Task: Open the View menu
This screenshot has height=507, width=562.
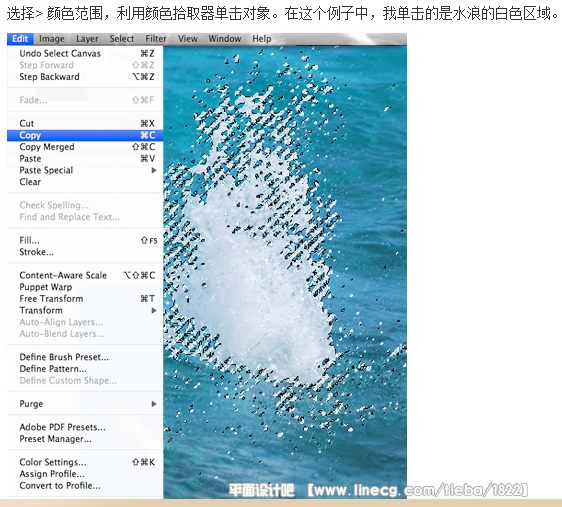Action: 188,39
